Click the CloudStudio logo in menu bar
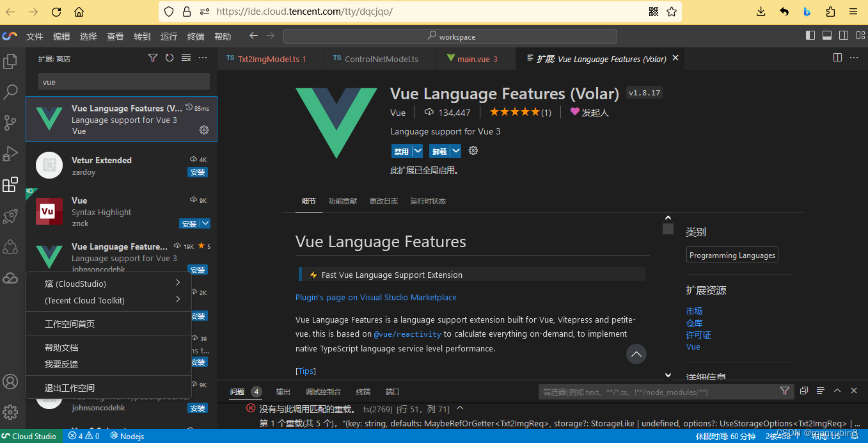The width and height of the screenshot is (868, 443). pyautogui.click(x=9, y=36)
